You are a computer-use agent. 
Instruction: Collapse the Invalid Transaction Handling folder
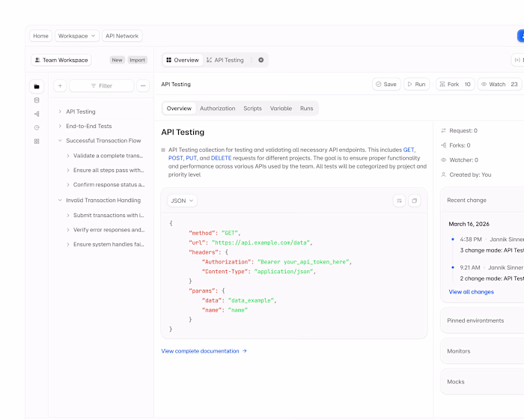coord(60,200)
